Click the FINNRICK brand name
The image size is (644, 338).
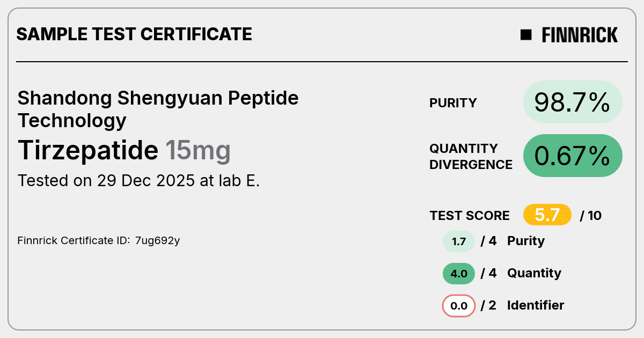coord(580,35)
